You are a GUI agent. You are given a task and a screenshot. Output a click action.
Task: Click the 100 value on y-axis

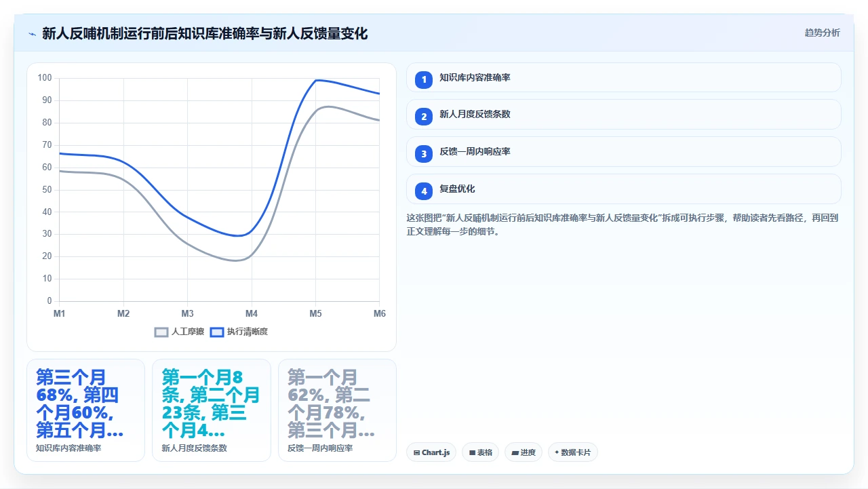45,78
